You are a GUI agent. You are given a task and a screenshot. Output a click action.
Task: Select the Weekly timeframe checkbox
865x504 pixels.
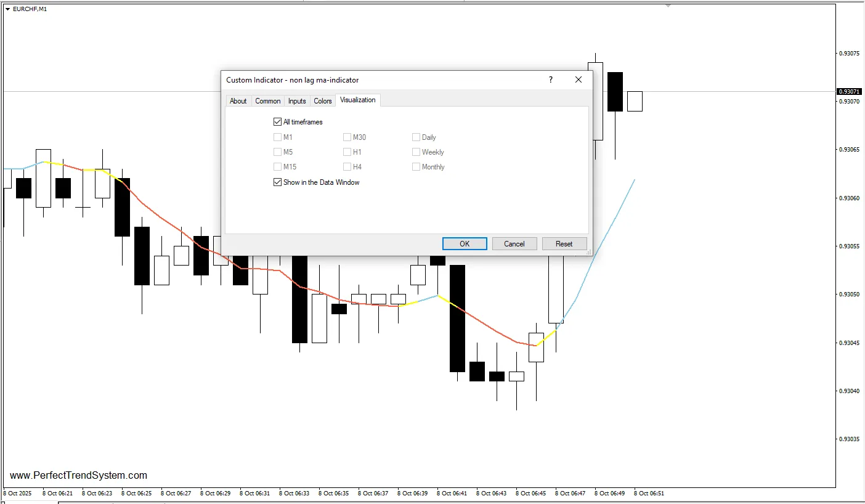(416, 152)
